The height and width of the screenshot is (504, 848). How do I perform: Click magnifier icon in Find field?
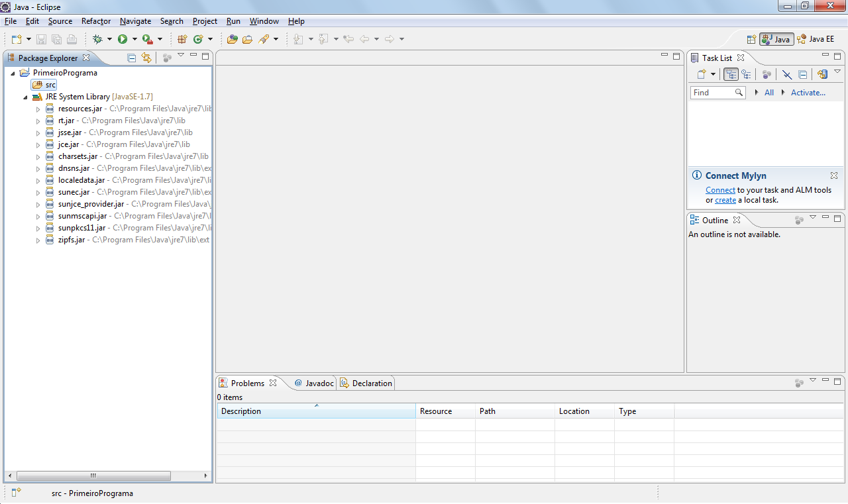(739, 93)
